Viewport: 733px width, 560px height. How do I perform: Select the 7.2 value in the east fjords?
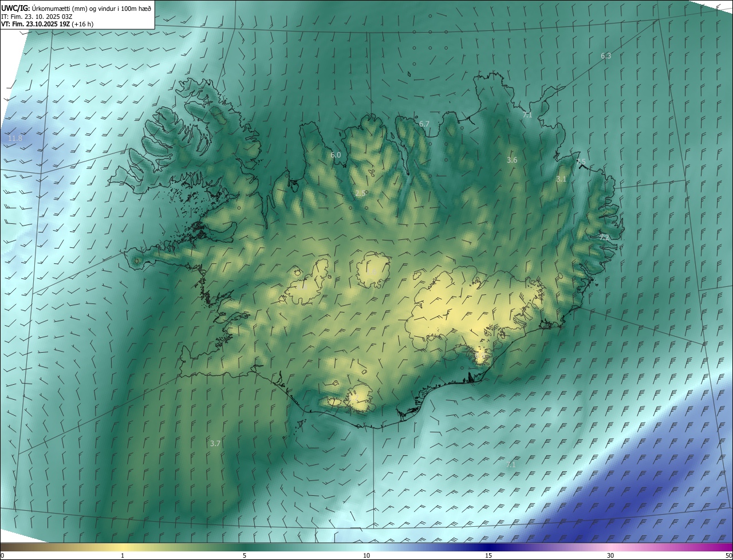click(x=605, y=236)
